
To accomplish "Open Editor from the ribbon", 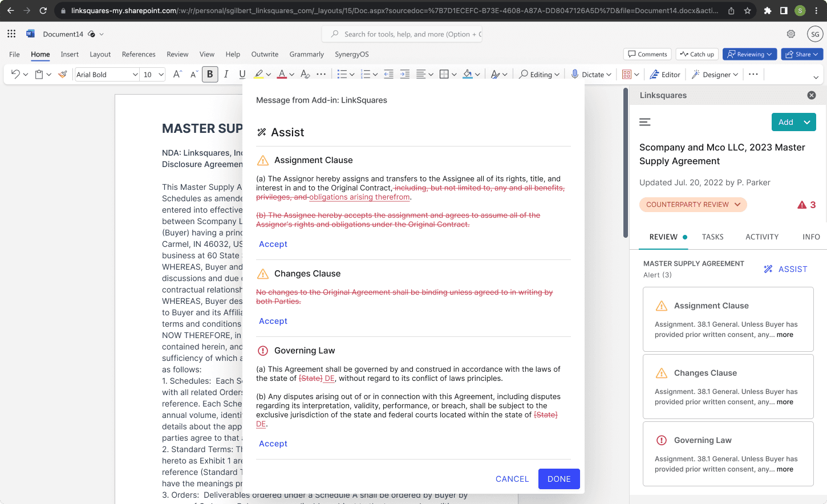I will point(665,74).
